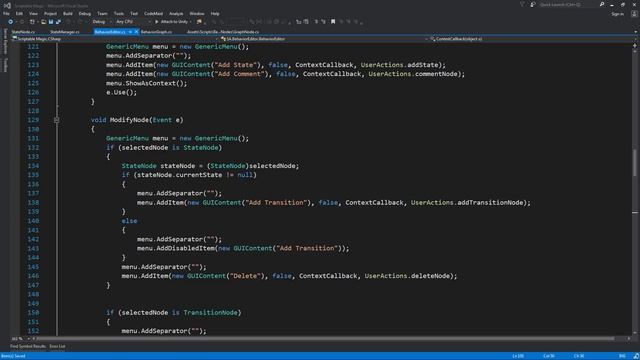Open the Edit menu
This screenshot has height=360, width=640.
click(x=19, y=13)
